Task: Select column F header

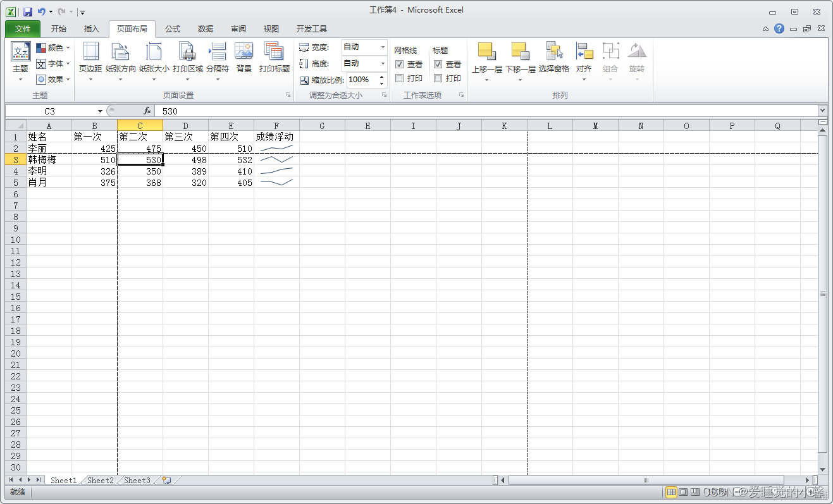Action: click(x=276, y=126)
